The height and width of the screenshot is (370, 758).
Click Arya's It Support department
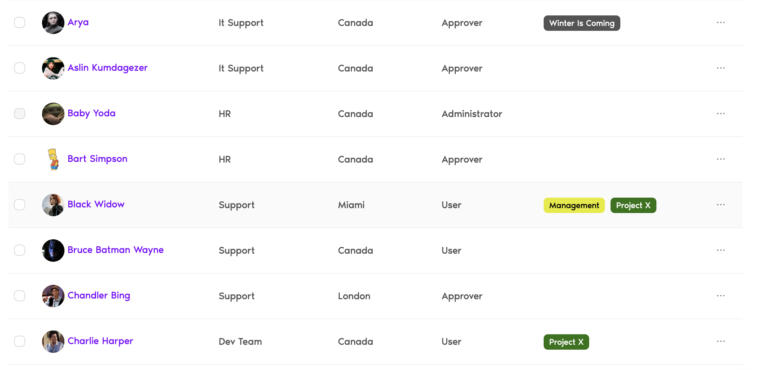(x=241, y=23)
